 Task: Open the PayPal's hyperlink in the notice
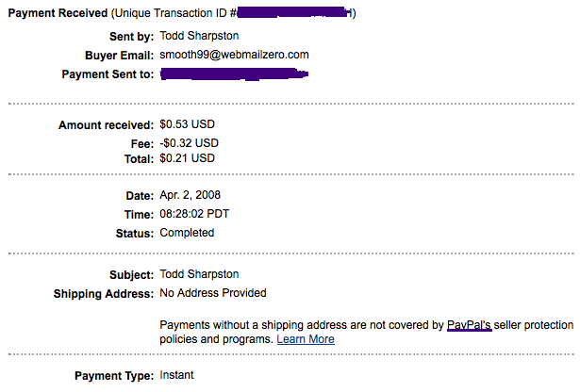(470, 325)
